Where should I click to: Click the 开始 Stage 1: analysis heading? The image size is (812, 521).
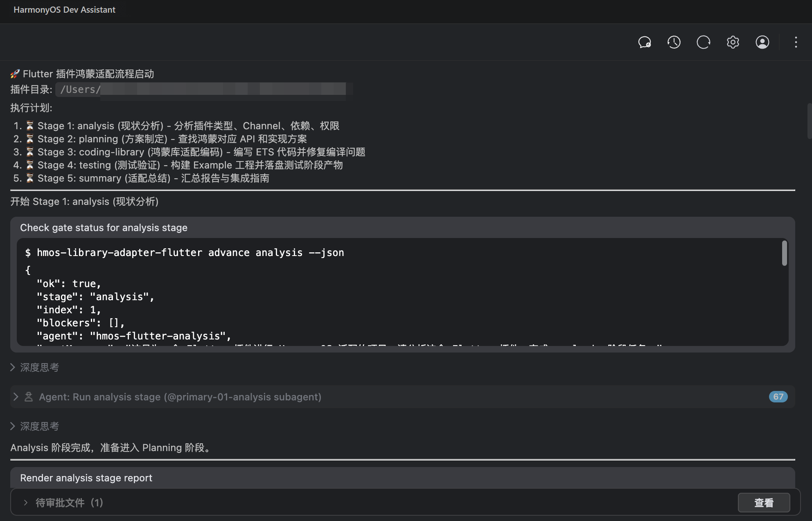click(84, 202)
